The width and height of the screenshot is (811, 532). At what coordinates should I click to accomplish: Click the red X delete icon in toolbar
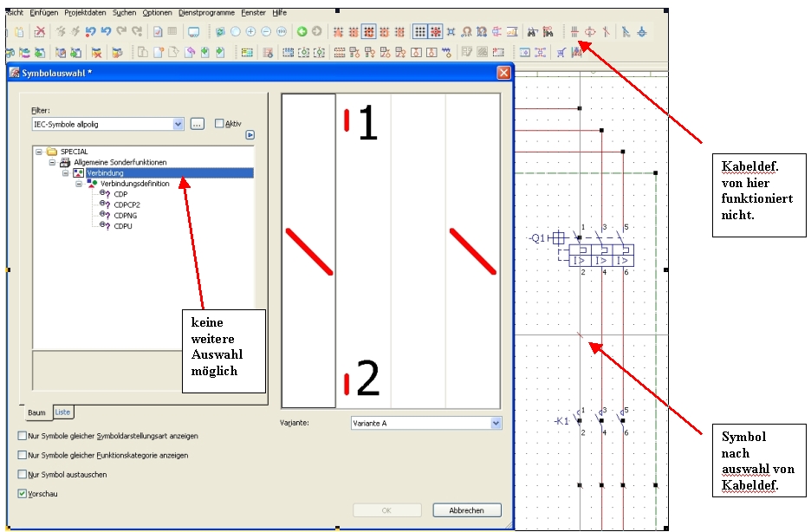40,32
